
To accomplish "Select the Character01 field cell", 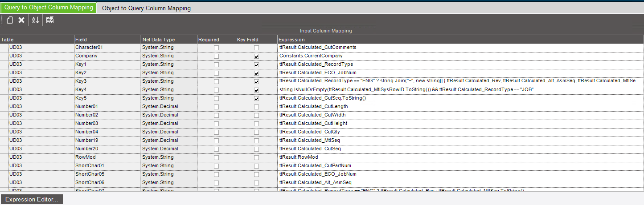I will [107, 48].
